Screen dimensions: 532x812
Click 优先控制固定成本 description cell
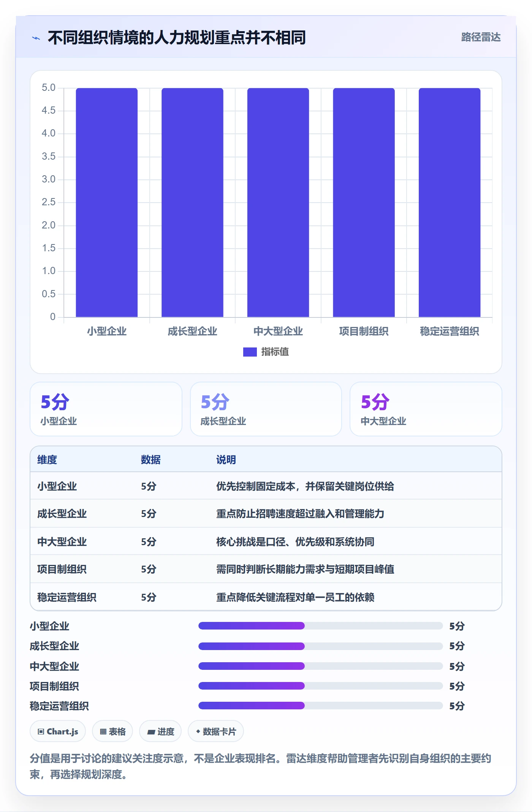[x=305, y=486]
